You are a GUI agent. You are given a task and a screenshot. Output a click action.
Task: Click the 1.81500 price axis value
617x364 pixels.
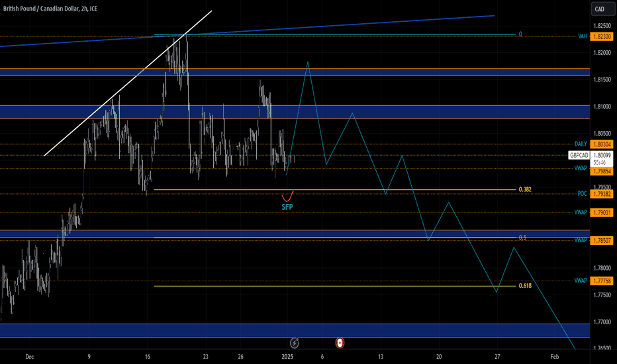click(602, 79)
